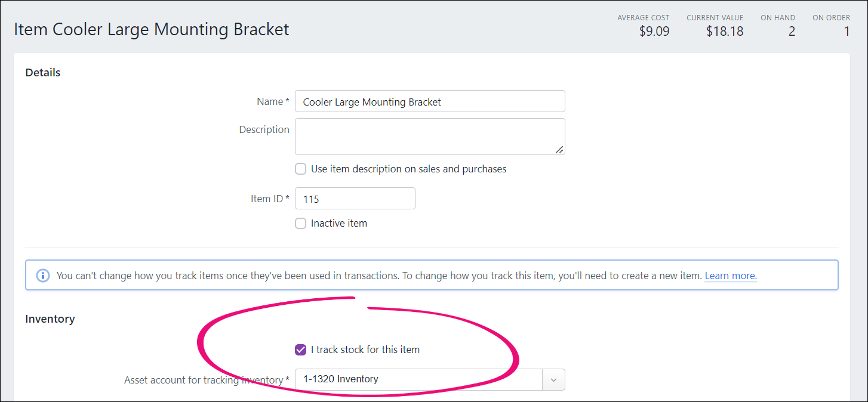The image size is (868, 402).
Task: Select the Item ID field containing 115
Action: (355, 199)
